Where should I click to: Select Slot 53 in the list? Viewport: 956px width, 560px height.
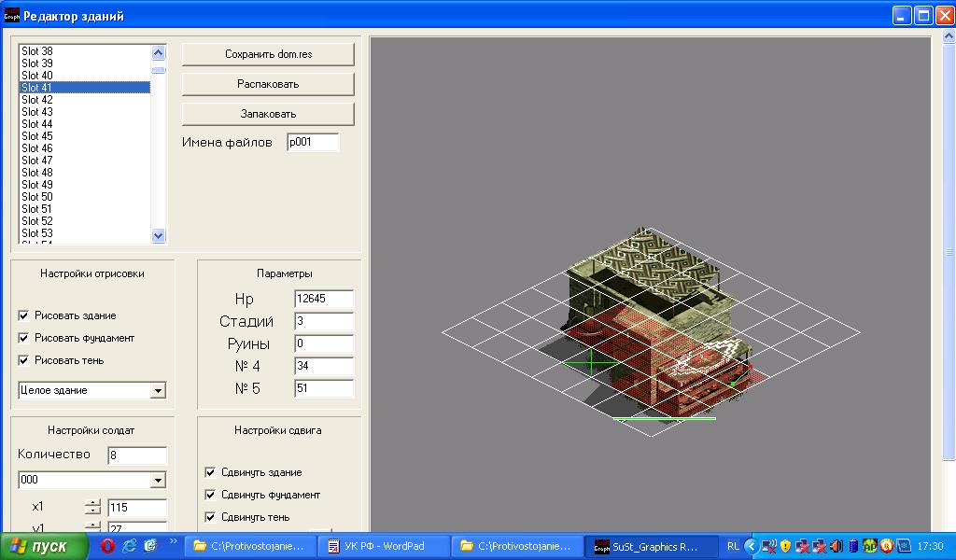pyautogui.click(x=85, y=233)
